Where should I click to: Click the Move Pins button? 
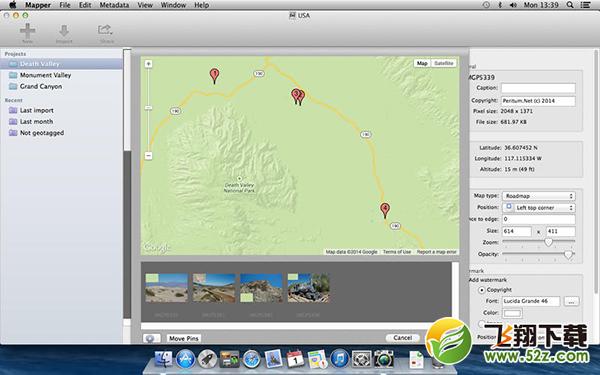pos(184,339)
